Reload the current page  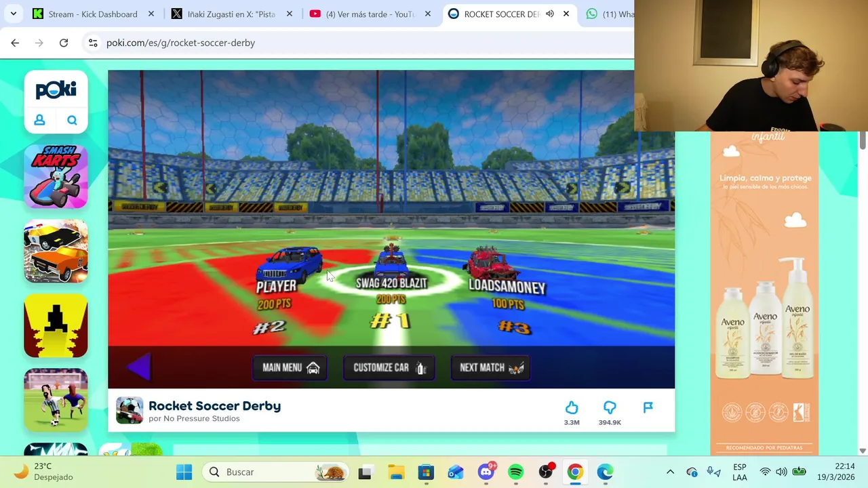coord(64,43)
